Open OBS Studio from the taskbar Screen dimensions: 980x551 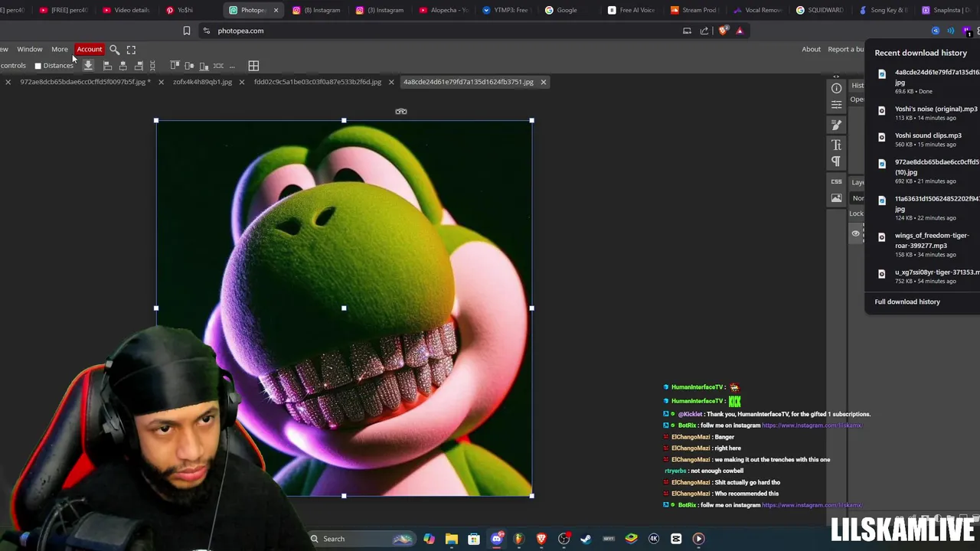click(563, 539)
